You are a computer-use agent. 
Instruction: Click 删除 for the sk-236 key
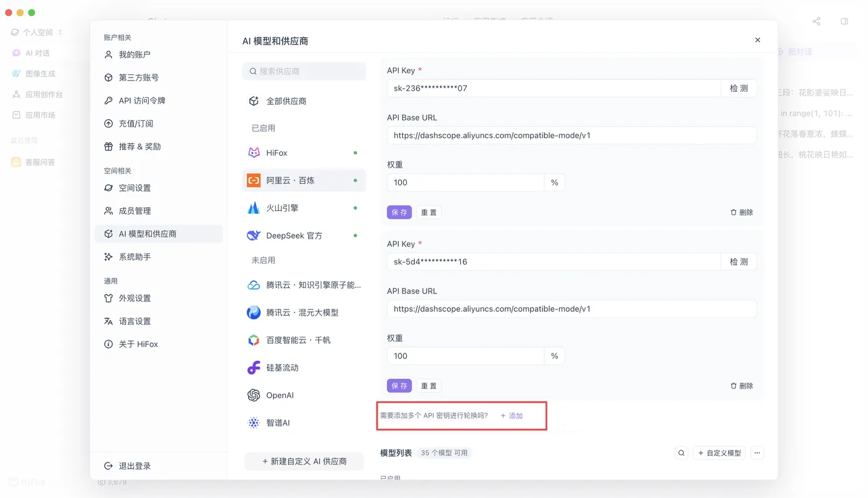coord(742,212)
